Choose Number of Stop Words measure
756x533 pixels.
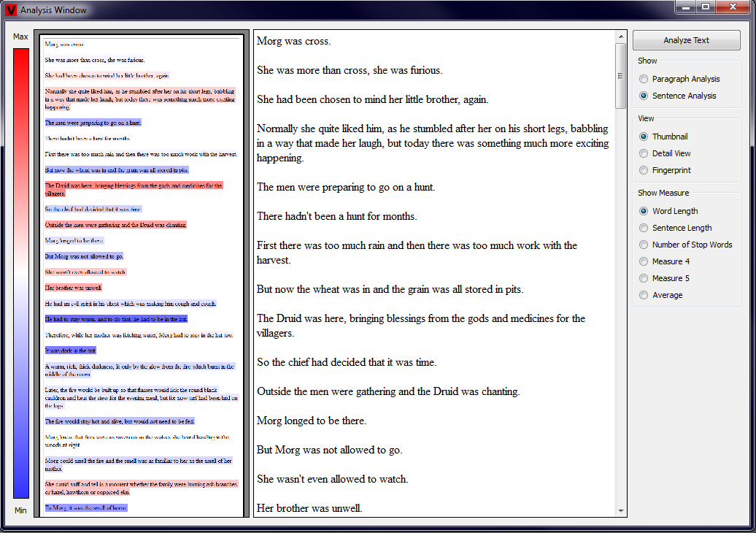643,245
